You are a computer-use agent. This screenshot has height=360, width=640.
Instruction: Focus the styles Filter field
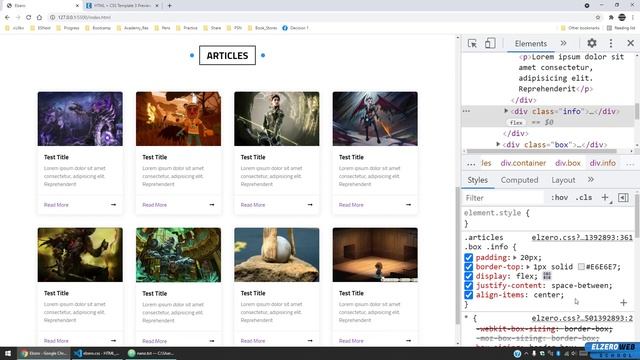coord(503,198)
